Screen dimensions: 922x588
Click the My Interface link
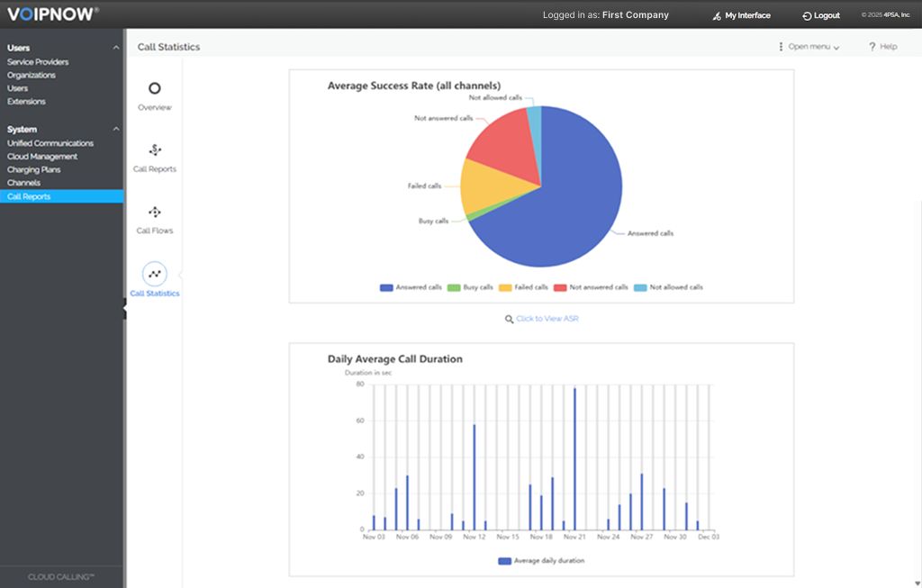(x=747, y=16)
